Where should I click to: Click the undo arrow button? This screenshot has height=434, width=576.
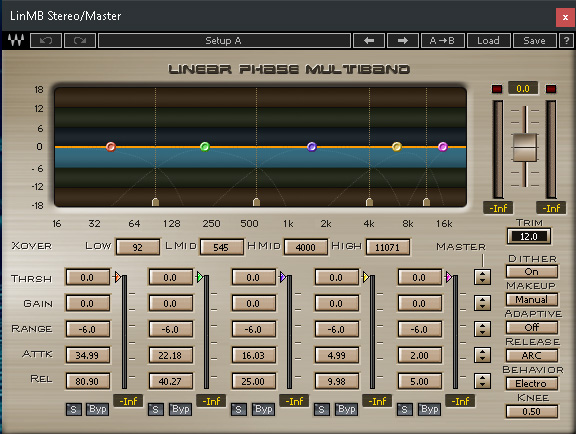pyautogui.click(x=46, y=40)
